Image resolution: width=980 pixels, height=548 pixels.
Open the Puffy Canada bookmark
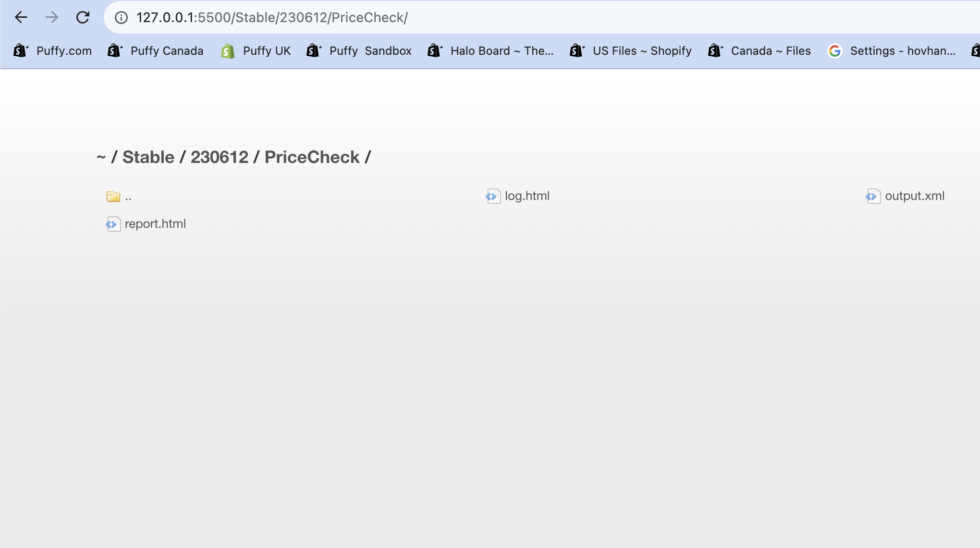(x=156, y=51)
